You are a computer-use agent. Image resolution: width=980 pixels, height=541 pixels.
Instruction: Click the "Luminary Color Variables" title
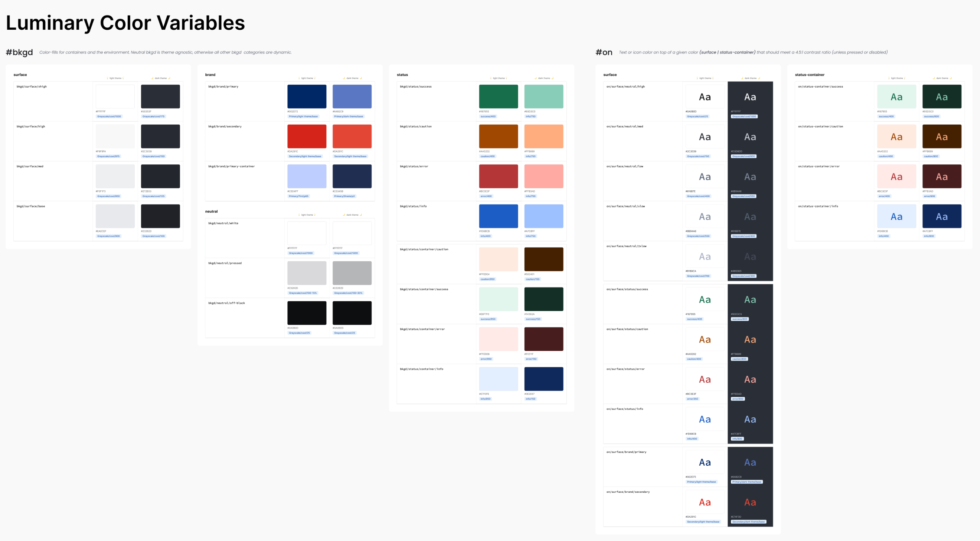point(125,23)
